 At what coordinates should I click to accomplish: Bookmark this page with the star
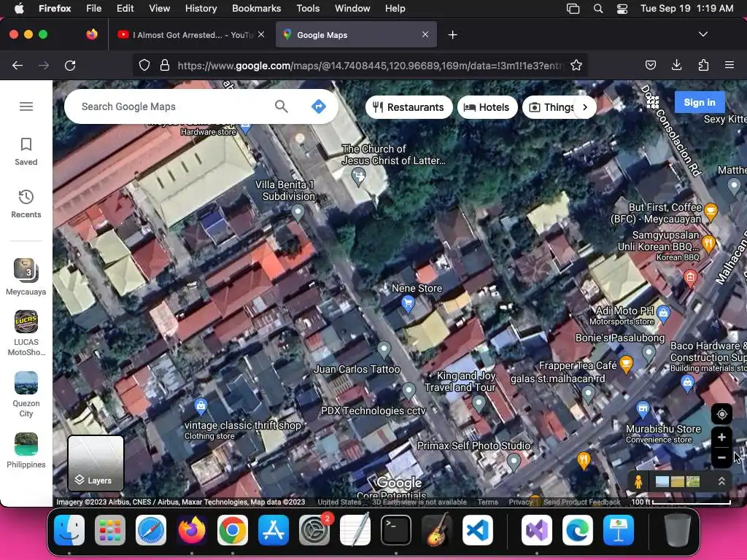576,65
